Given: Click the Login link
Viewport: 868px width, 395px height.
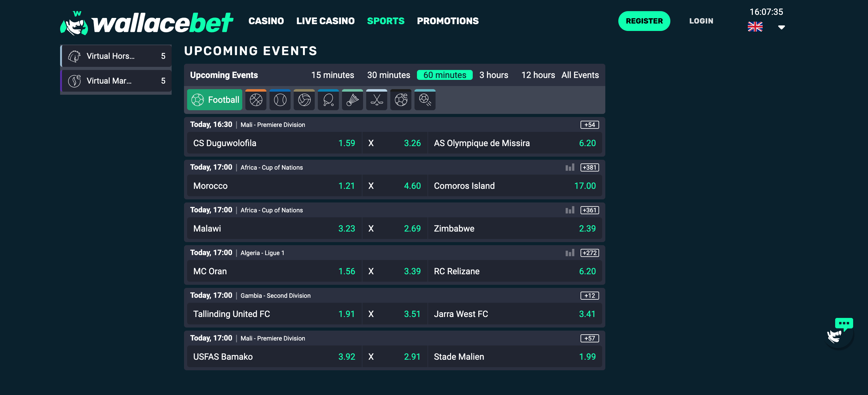Looking at the screenshot, I should (x=701, y=21).
